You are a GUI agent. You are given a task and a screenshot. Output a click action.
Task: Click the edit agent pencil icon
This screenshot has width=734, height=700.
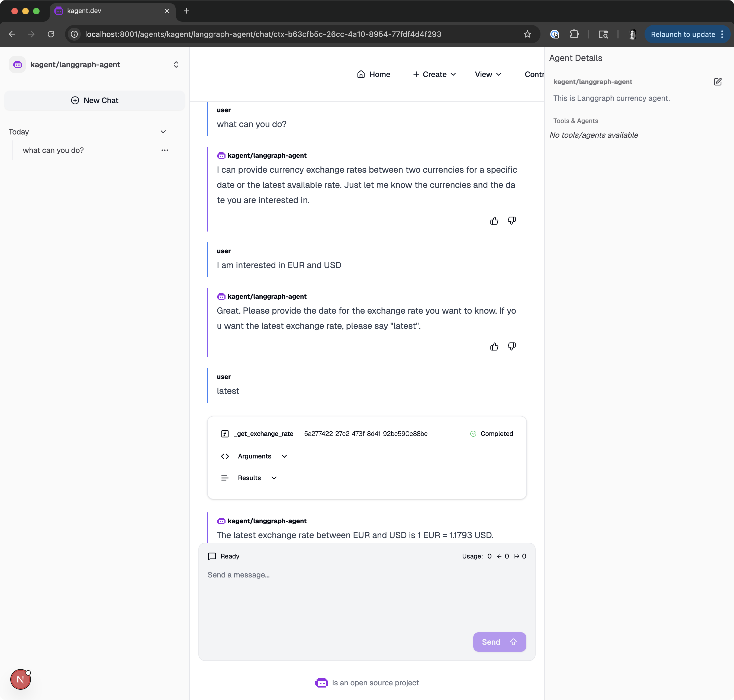point(717,82)
